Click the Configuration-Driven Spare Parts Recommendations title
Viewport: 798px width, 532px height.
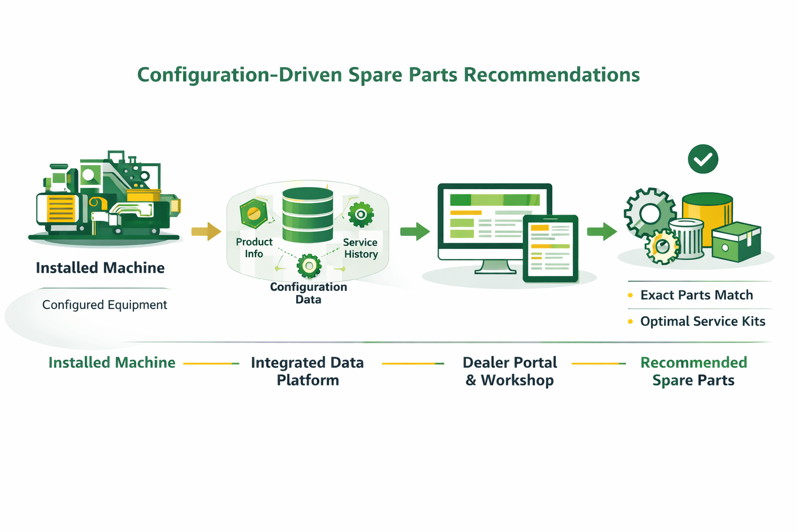[389, 75]
